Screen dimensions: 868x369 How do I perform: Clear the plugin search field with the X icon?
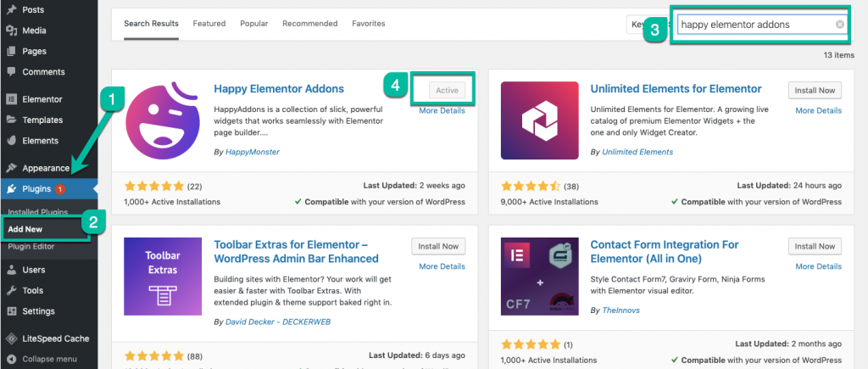840,25
